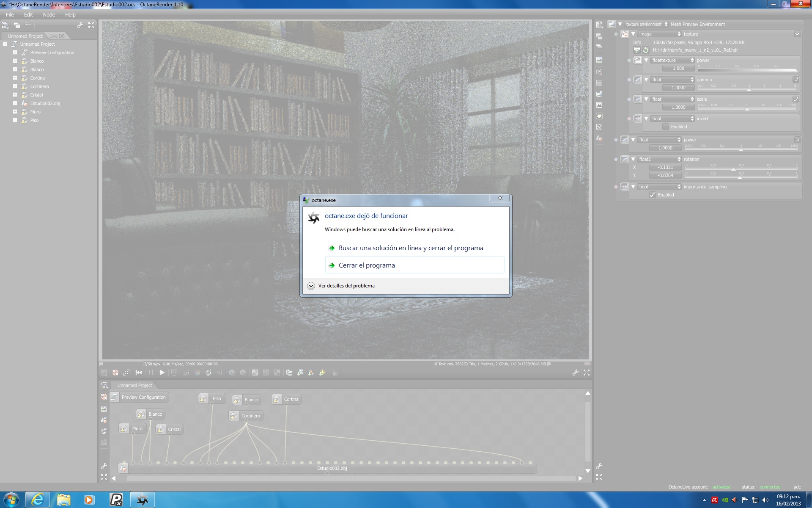Click the play render button

(x=162, y=373)
